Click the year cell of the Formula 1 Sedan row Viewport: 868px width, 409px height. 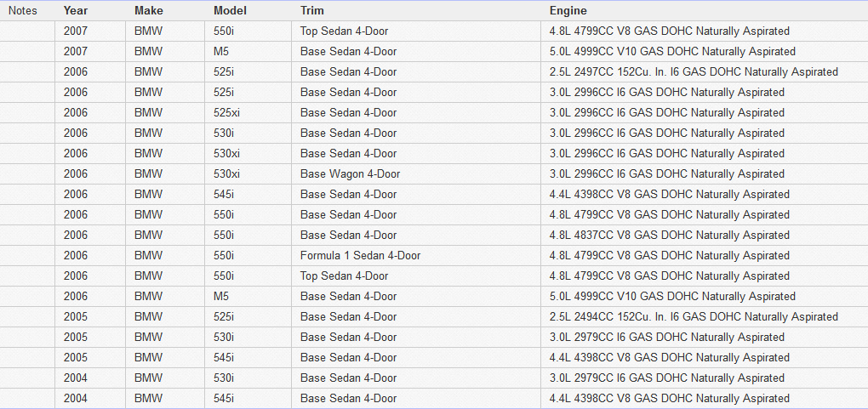tap(75, 256)
